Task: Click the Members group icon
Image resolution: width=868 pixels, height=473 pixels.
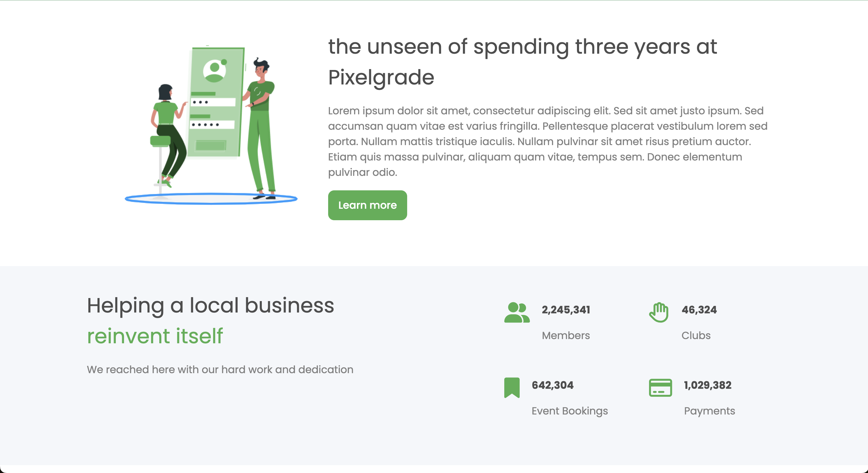Action: tap(517, 312)
